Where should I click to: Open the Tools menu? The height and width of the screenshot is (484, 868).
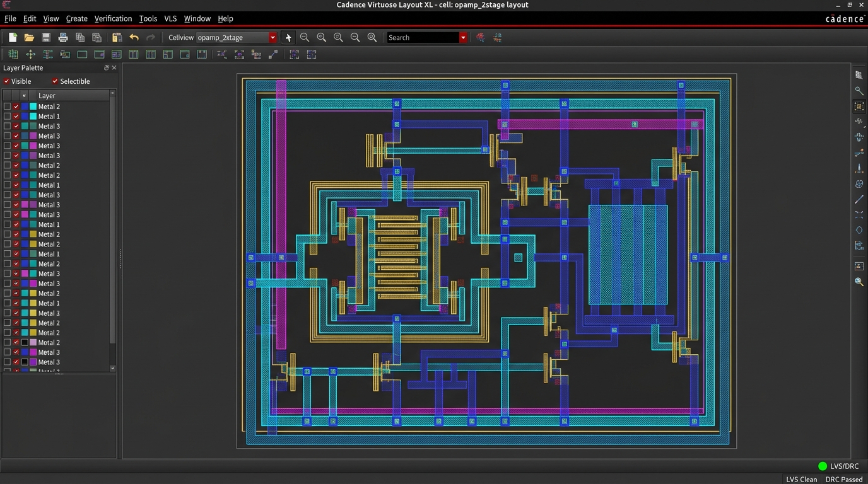coord(148,18)
